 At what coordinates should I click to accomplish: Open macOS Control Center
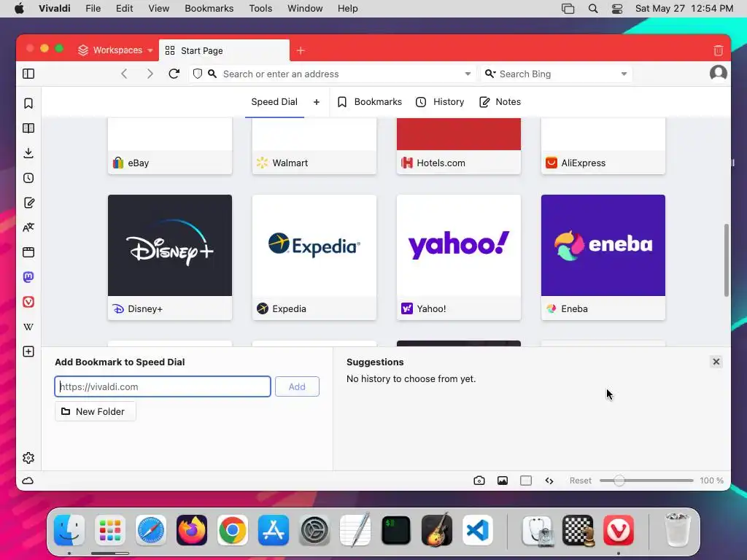click(617, 9)
